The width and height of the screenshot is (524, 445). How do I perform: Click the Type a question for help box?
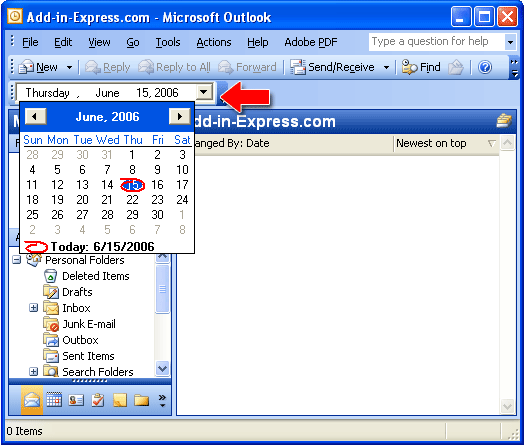coord(436,42)
